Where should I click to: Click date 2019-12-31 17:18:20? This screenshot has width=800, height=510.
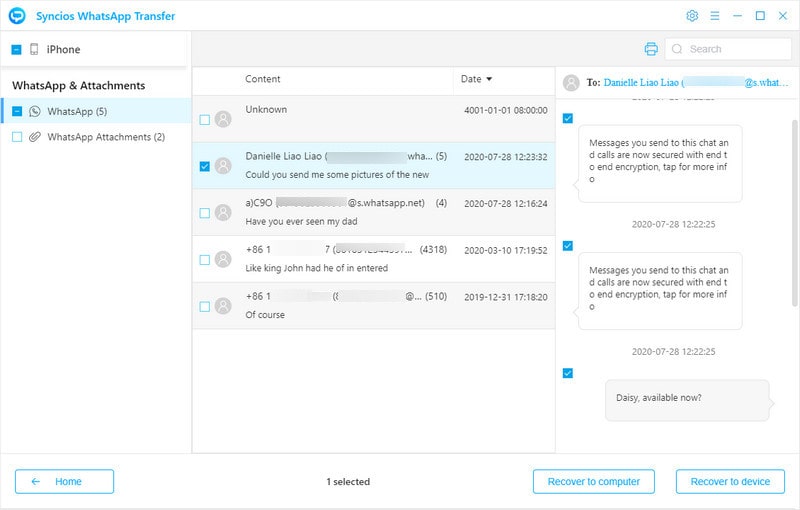coord(506,297)
